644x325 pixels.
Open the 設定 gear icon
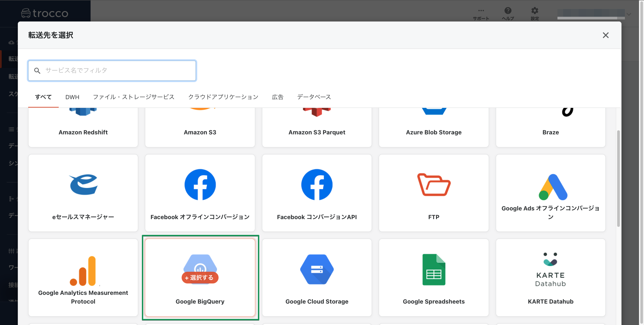coord(535,11)
